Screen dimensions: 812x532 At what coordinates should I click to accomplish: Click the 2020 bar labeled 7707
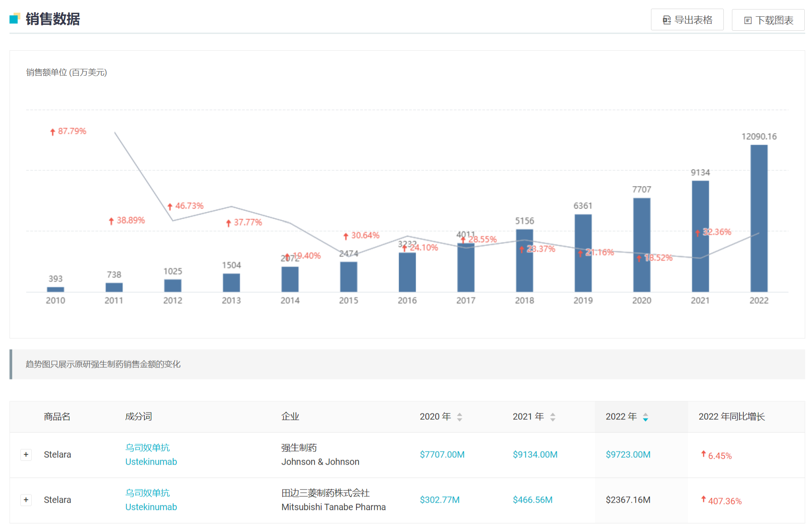click(641, 245)
